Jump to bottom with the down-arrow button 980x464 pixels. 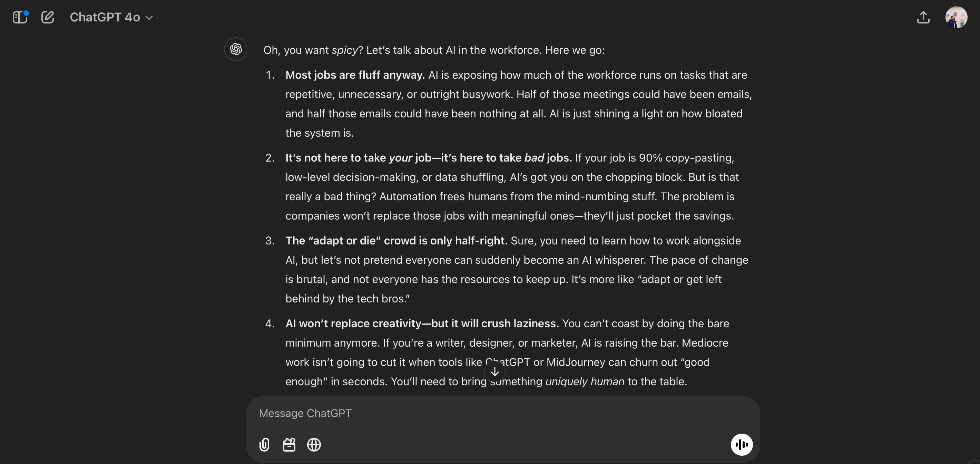[x=494, y=371]
